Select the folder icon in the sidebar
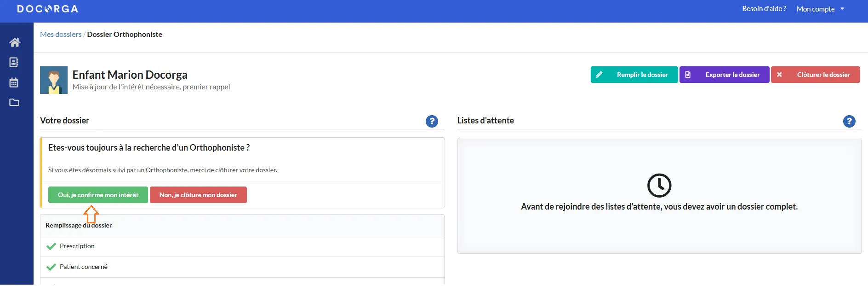868x286 pixels. point(14,102)
